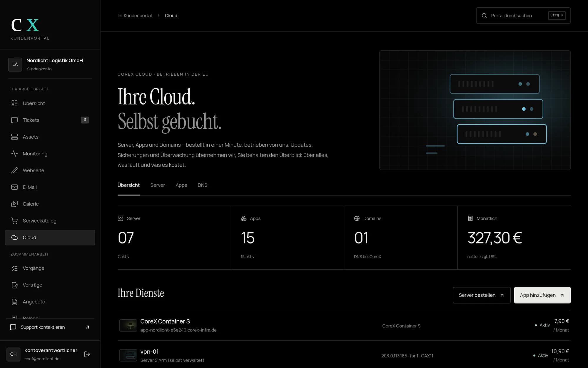The image size is (588, 368).
Task: Click the Support kontaktieren arrow icon
Action: click(x=87, y=327)
